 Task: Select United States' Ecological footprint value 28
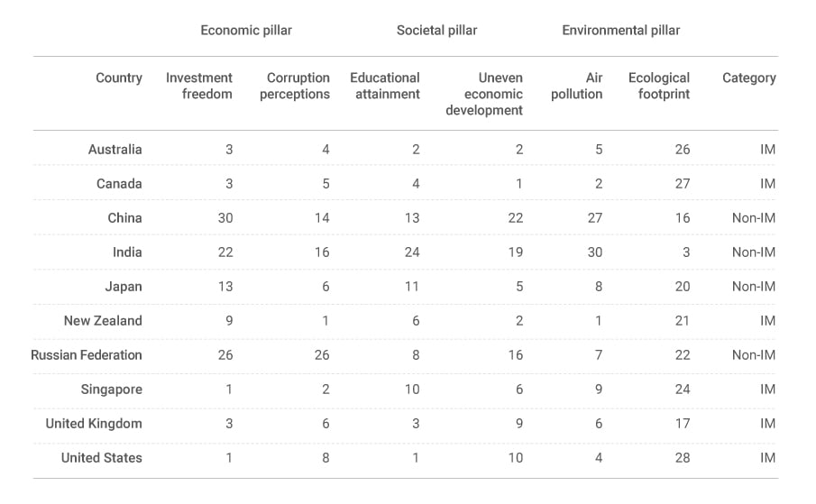[x=682, y=458]
